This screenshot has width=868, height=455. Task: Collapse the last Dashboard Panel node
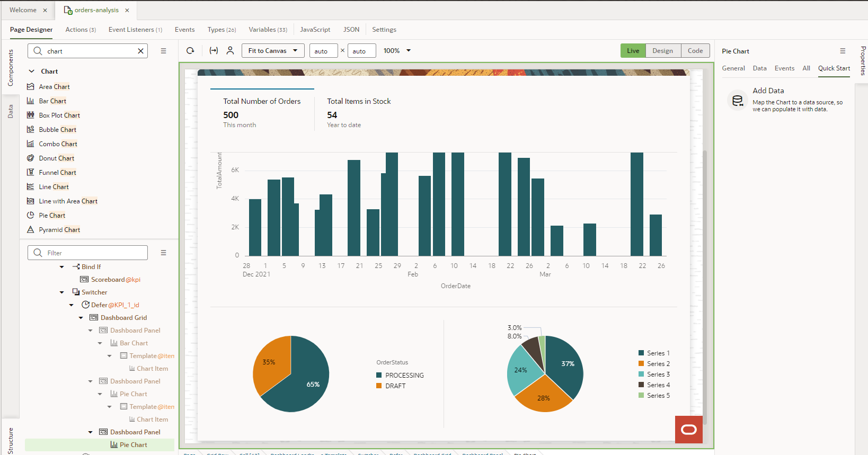coord(91,432)
